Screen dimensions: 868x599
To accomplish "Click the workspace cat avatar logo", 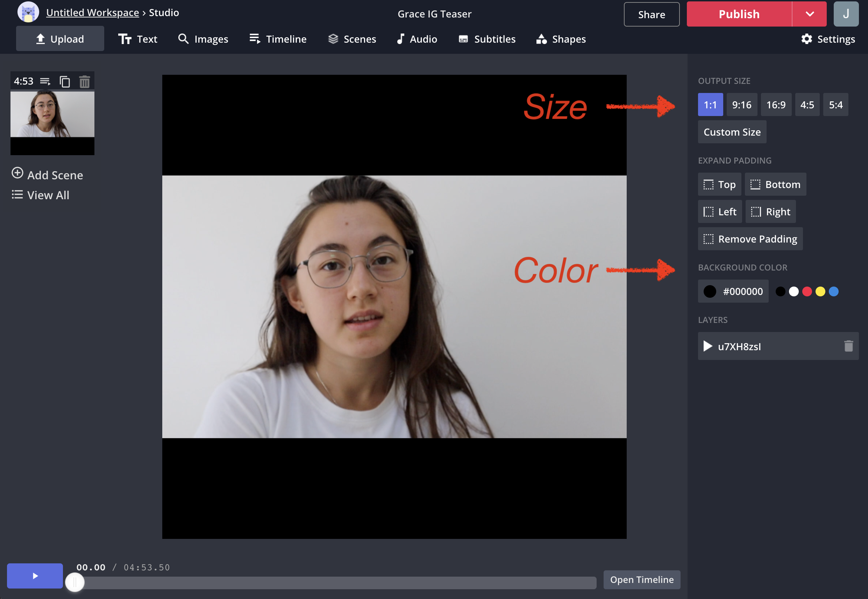I will click(28, 12).
